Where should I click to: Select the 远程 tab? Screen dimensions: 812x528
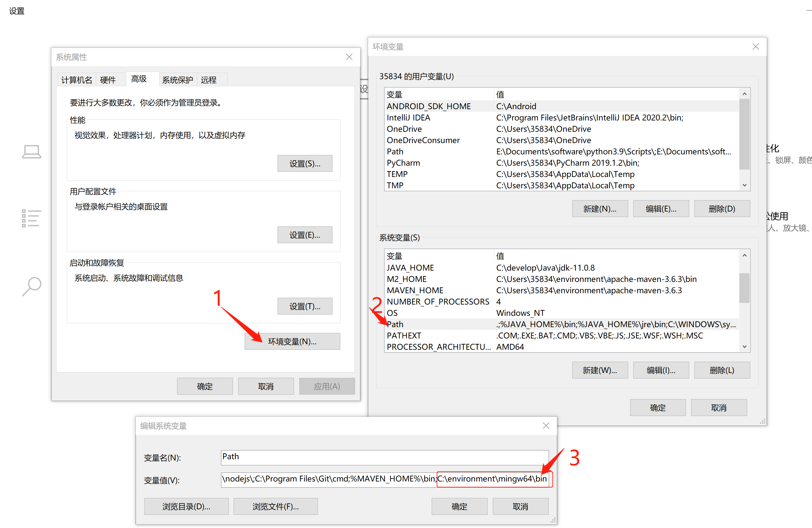pyautogui.click(x=208, y=80)
